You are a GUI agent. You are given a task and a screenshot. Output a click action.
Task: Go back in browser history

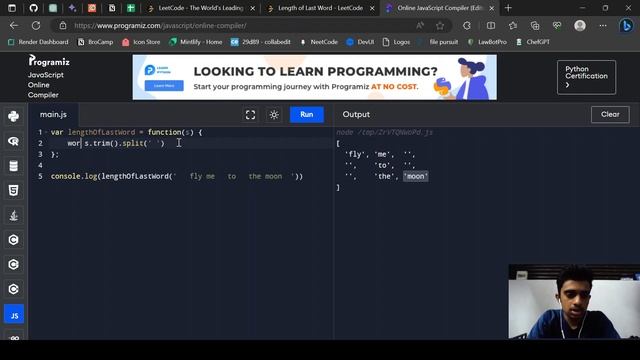coord(14,26)
